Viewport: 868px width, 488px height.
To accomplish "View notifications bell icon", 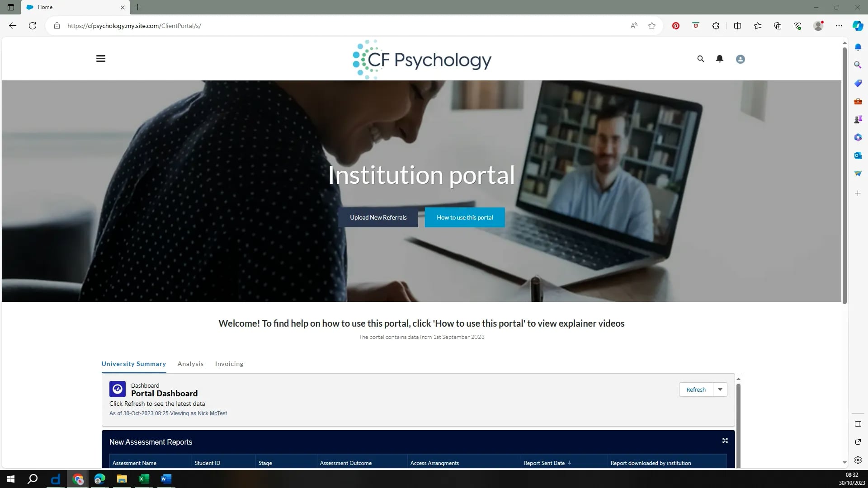I will (720, 58).
